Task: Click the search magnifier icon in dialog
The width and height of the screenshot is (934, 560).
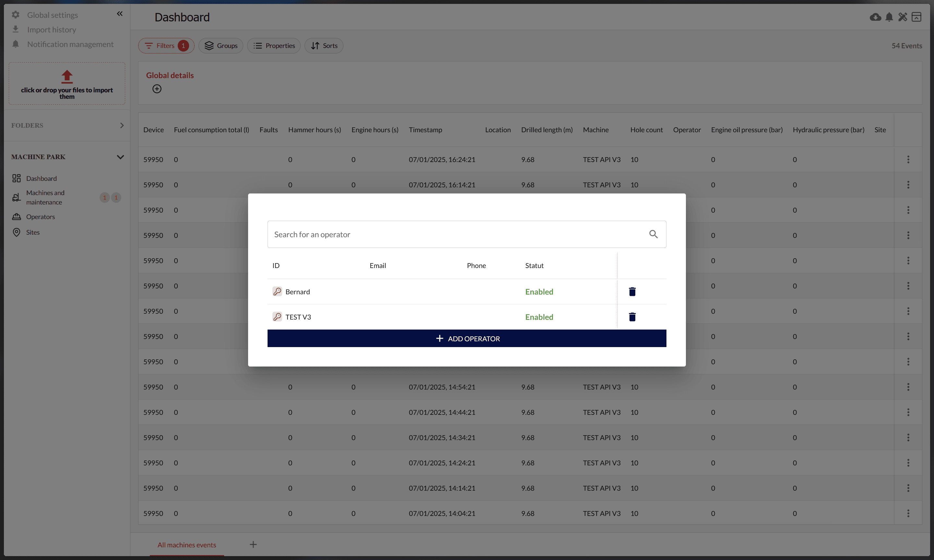Action: 653,234
